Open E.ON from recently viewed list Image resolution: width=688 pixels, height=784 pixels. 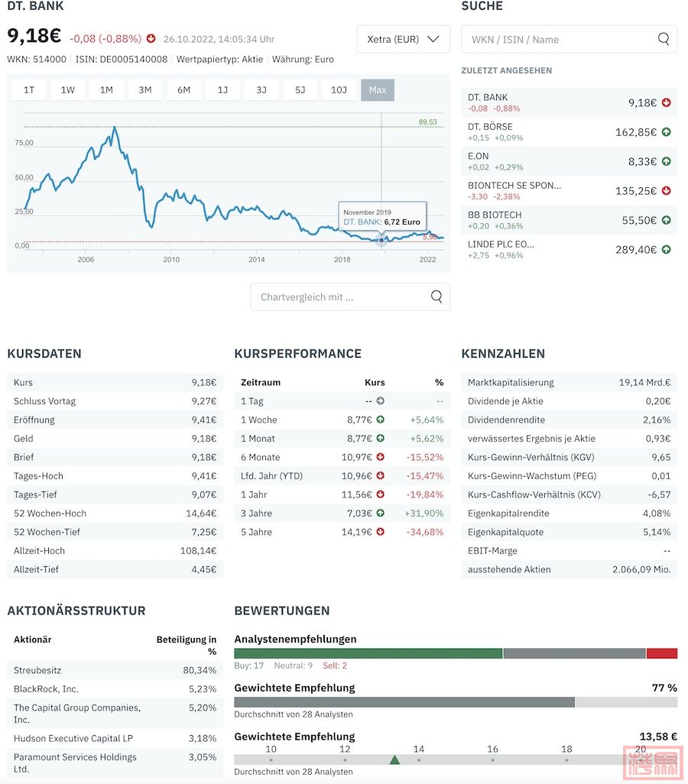pyautogui.click(x=570, y=161)
